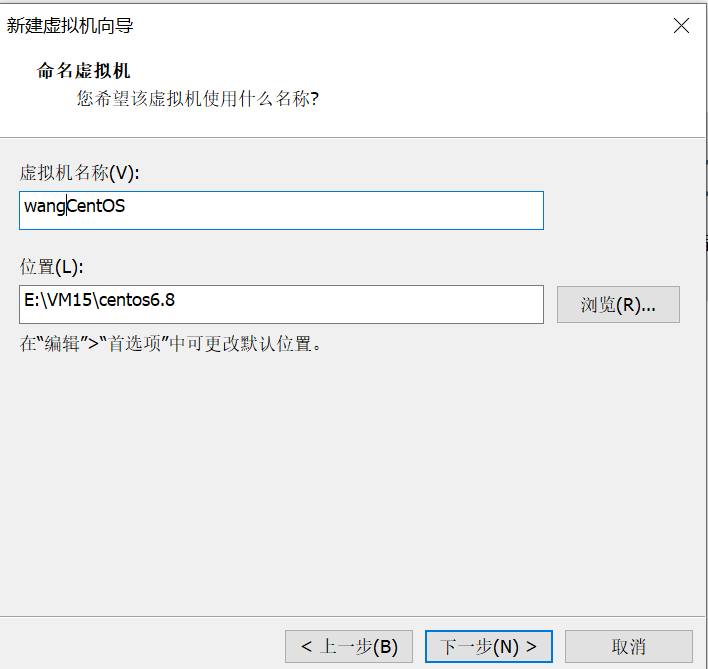Viewport: 708px width, 669px height.
Task: Continue with 下一步(N) button
Action: tap(489, 646)
